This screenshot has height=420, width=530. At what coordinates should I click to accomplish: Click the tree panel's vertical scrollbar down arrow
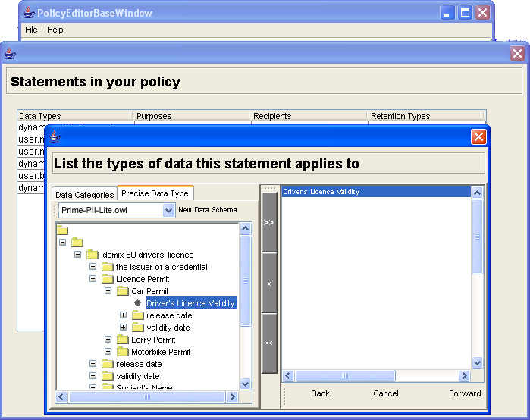point(245,384)
